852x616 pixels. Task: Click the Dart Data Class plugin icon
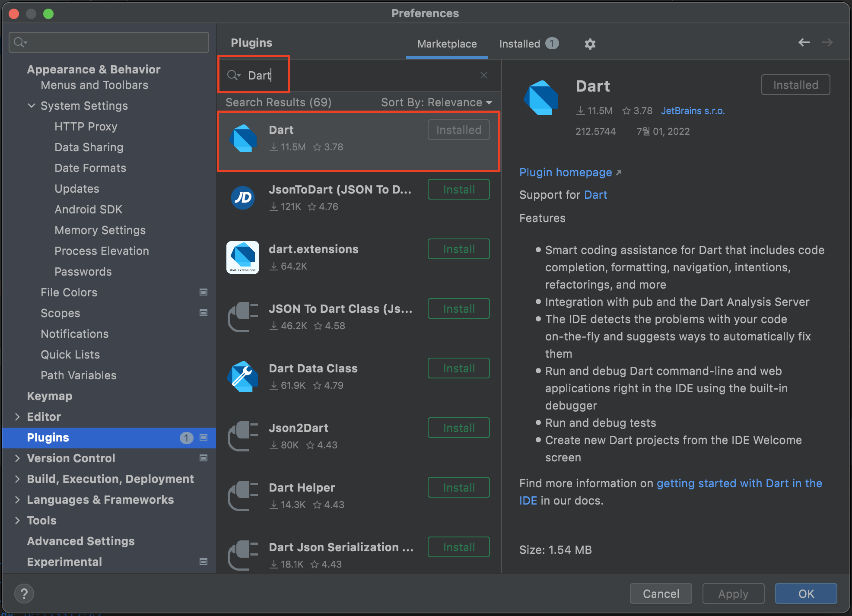click(x=243, y=377)
